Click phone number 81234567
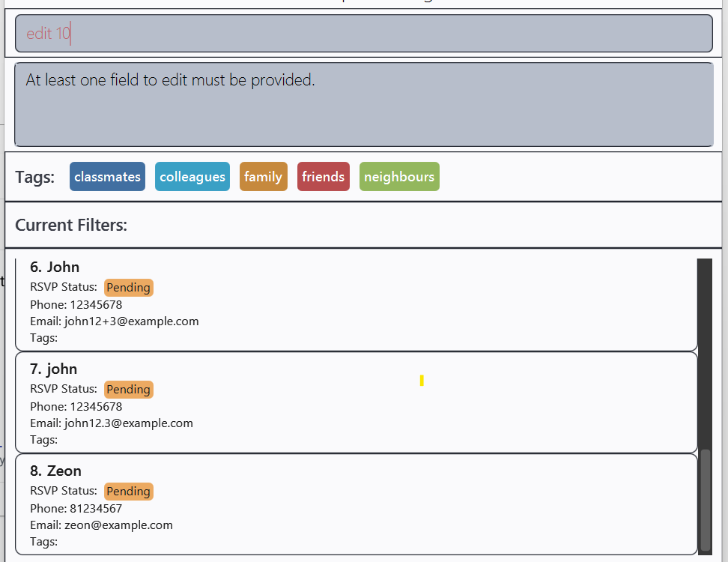728x562 pixels. tap(96, 509)
